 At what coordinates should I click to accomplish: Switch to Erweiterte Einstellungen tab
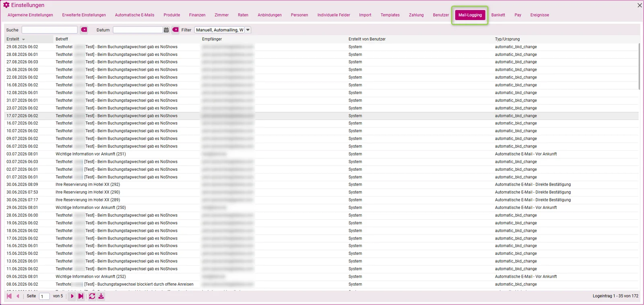coord(84,15)
